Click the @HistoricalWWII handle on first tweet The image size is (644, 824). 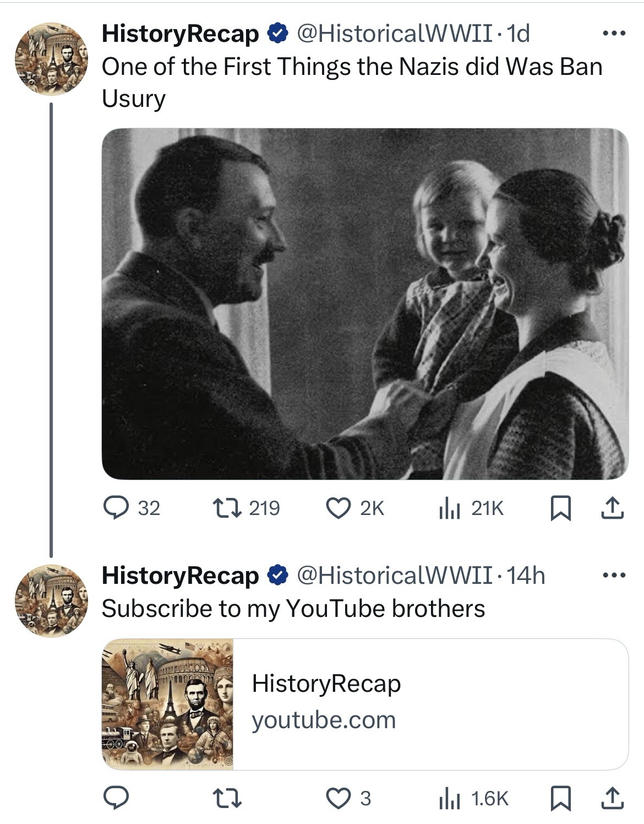tap(395, 34)
